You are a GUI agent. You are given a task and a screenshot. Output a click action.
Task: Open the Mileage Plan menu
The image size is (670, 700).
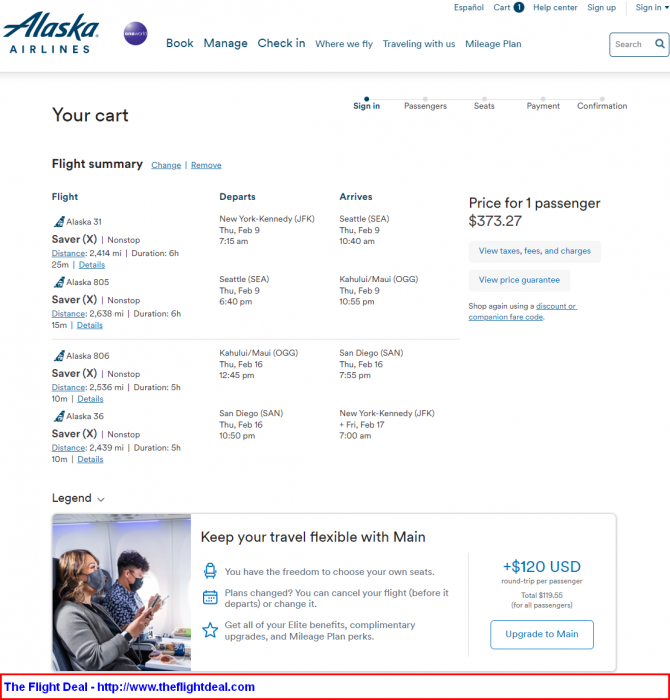[x=493, y=44]
